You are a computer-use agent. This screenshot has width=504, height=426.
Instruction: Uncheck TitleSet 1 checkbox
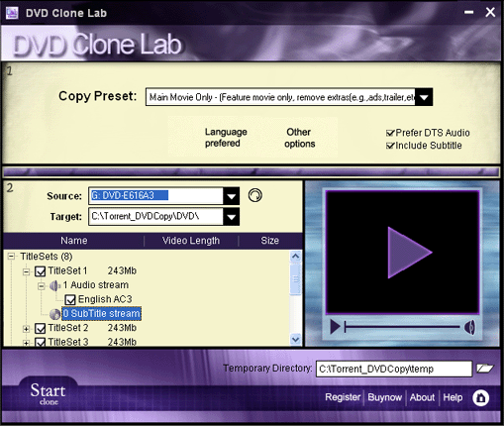(41, 271)
